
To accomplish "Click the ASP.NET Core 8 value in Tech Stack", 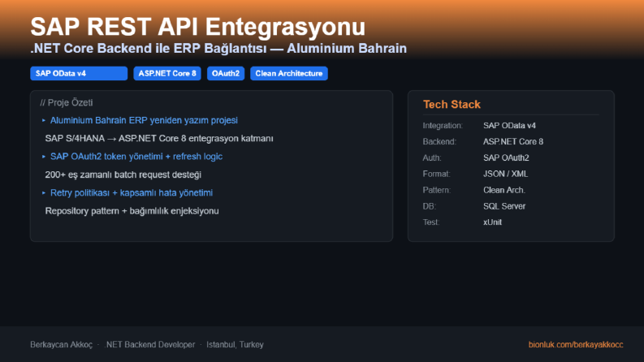I will point(513,141).
